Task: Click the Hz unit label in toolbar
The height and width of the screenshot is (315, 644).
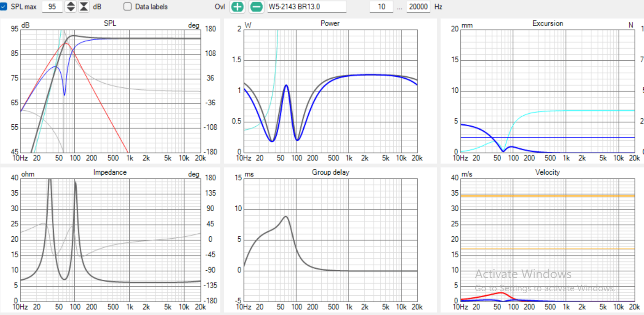Action: tap(438, 7)
